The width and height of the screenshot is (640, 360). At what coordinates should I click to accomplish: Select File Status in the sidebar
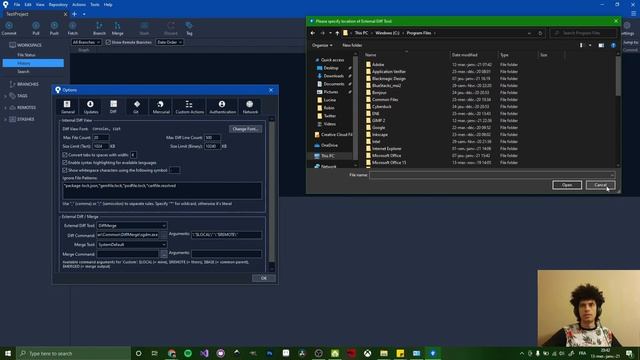[x=26, y=55]
